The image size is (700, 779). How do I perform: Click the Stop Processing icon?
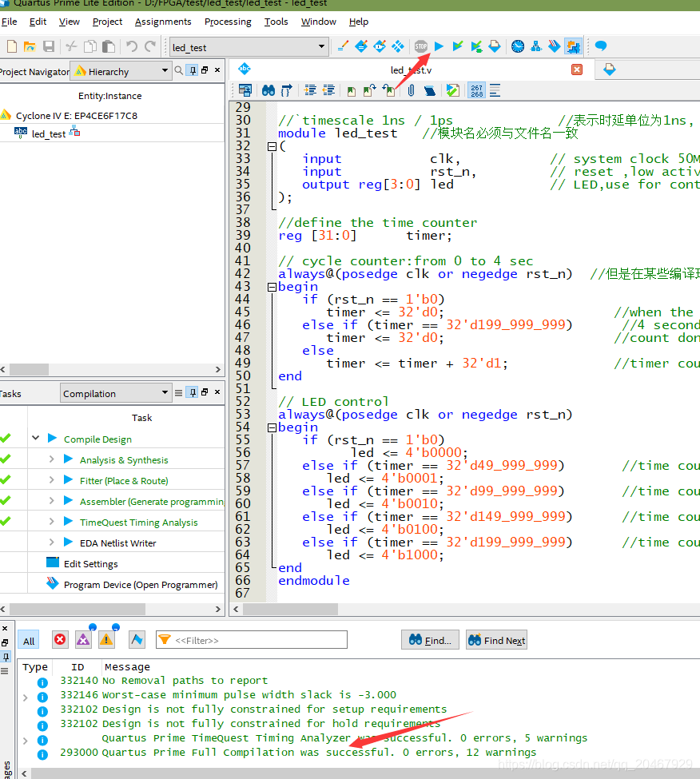tap(421, 46)
